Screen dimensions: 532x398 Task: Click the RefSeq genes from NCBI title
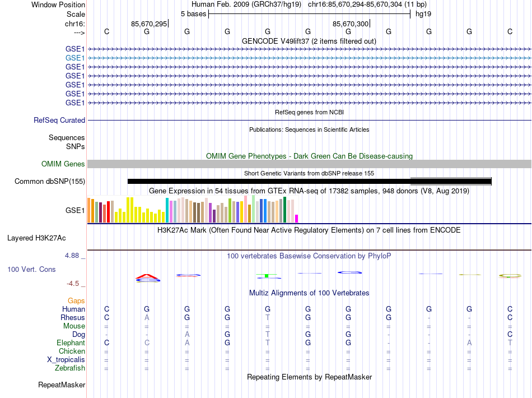[x=310, y=112]
